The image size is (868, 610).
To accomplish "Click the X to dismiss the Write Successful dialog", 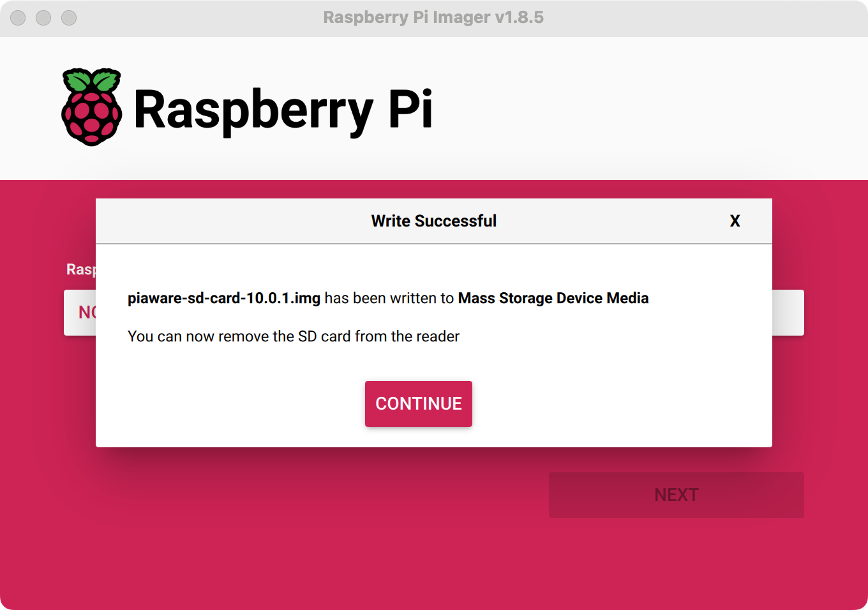I will point(735,221).
